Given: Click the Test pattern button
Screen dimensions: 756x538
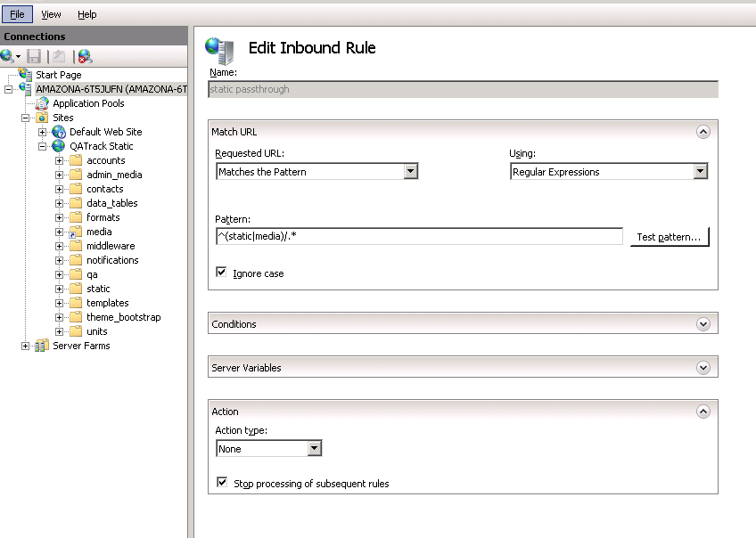Looking at the screenshot, I should coord(669,237).
